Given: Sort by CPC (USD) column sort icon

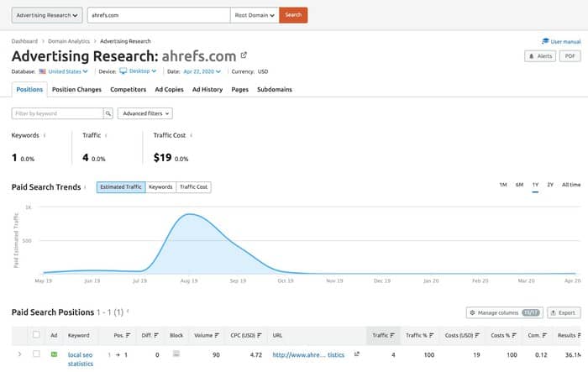Looking at the screenshot, I should point(260,335).
